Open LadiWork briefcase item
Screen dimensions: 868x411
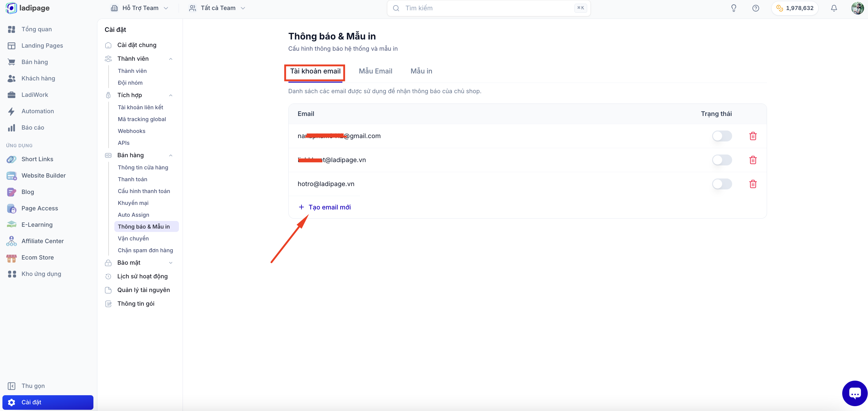tap(35, 95)
